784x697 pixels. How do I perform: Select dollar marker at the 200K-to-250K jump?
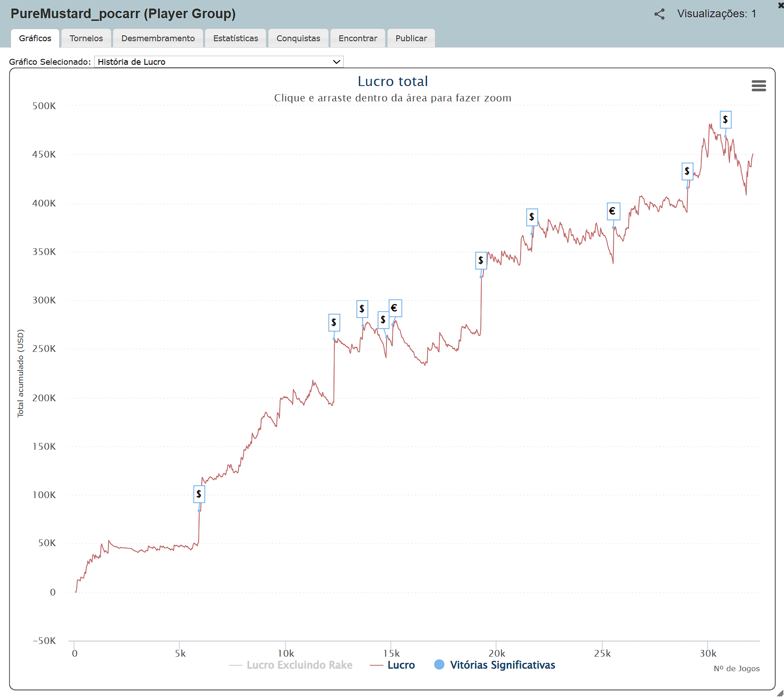tap(334, 322)
